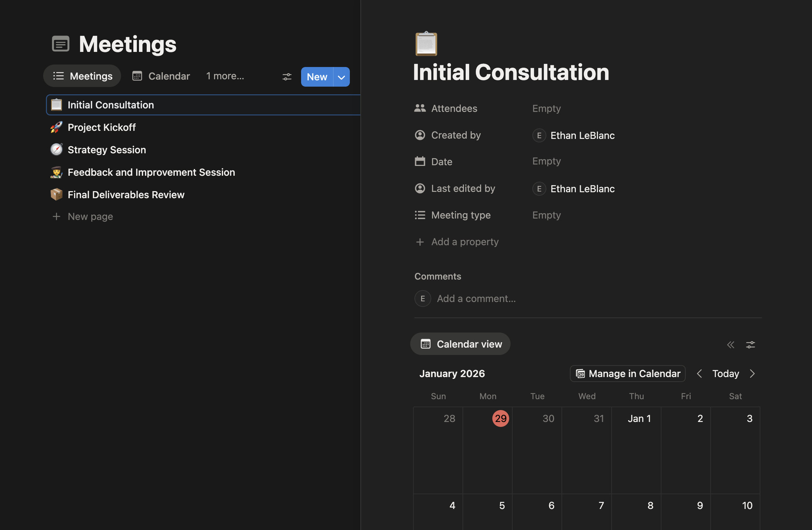The height and width of the screenshot is (530, 812).
Task: Click package icon of Final Deliverables Review
Action: point(56,195)
